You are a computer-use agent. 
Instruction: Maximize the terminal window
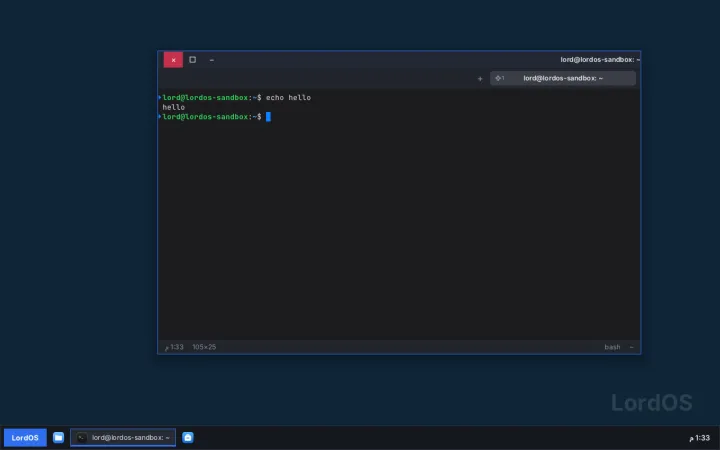(x=192, y=60)
